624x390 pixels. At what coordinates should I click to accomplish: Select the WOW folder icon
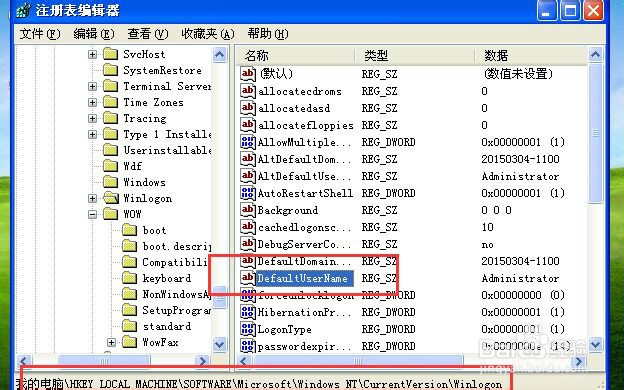(110, 214)
